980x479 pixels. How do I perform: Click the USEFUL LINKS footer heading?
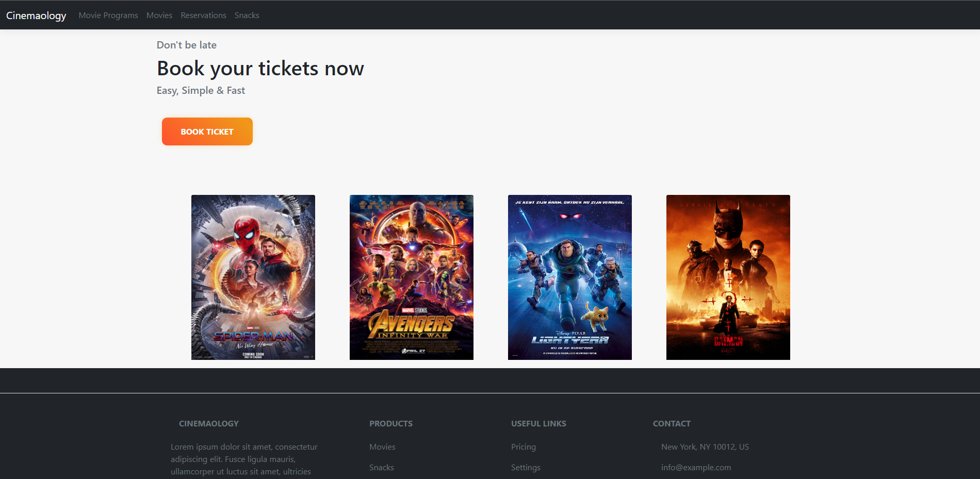538,423
